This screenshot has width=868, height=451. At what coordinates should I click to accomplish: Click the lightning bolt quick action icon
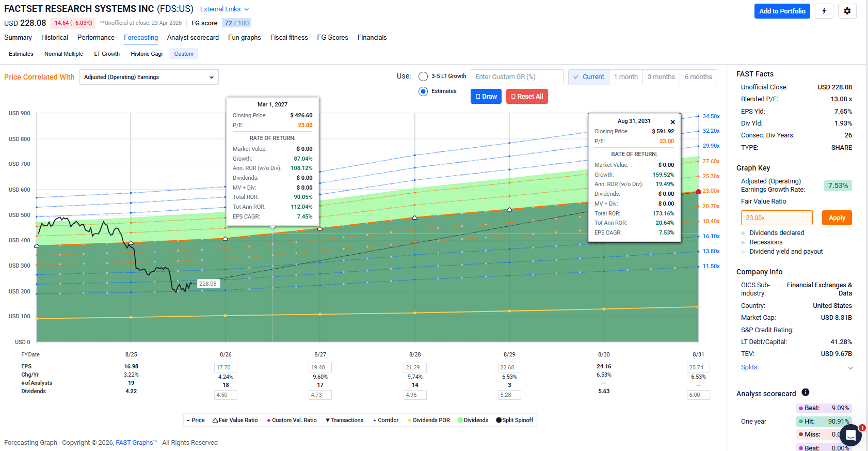click(824, 11)
